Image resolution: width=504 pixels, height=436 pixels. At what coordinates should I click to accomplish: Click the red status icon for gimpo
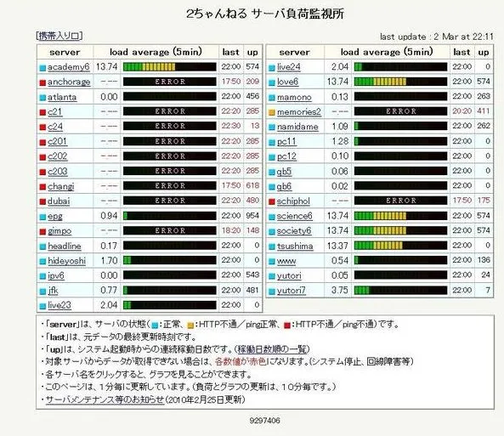[x=42, y=231]
